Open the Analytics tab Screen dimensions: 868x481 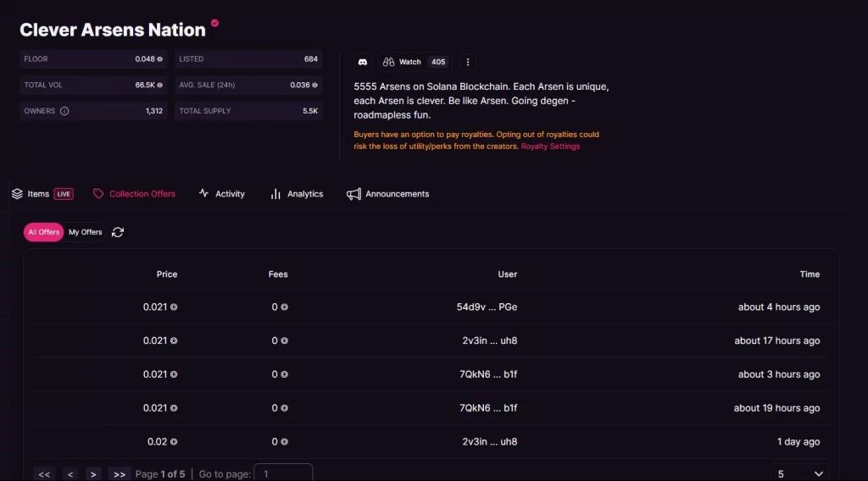[297, 194]
